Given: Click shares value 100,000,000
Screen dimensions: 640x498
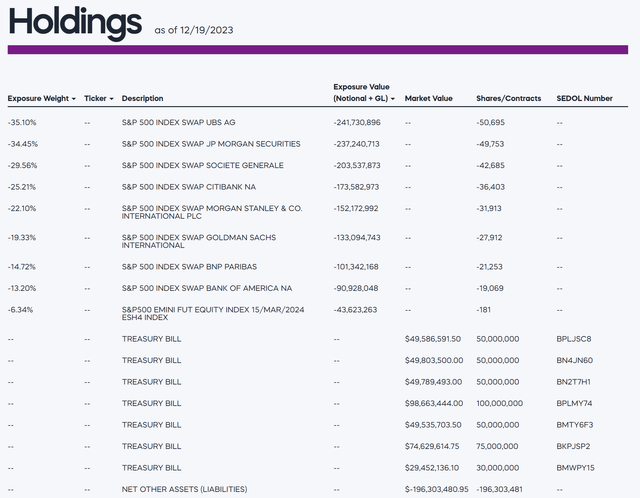Looking at the screenshot, I should click(500, 403).
